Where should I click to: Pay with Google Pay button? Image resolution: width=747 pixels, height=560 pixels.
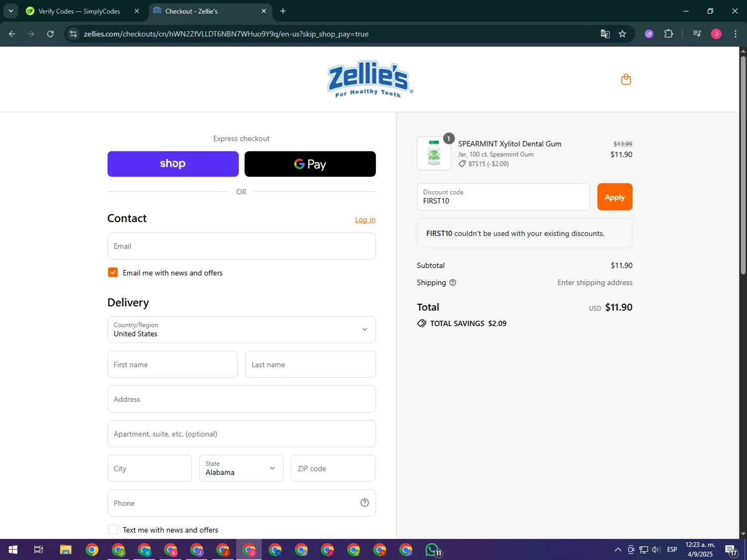click(310, 164)
